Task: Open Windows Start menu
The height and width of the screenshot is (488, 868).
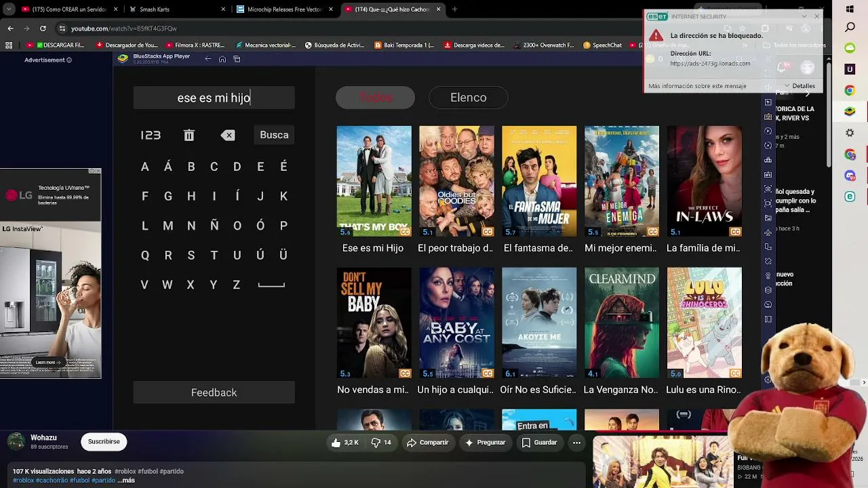Action: point(850,9)
